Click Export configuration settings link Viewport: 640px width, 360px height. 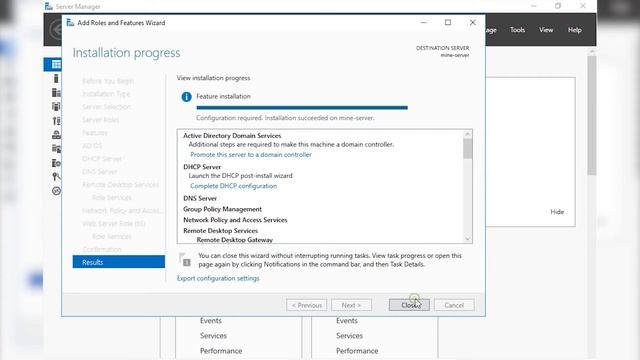click(218, 278)
